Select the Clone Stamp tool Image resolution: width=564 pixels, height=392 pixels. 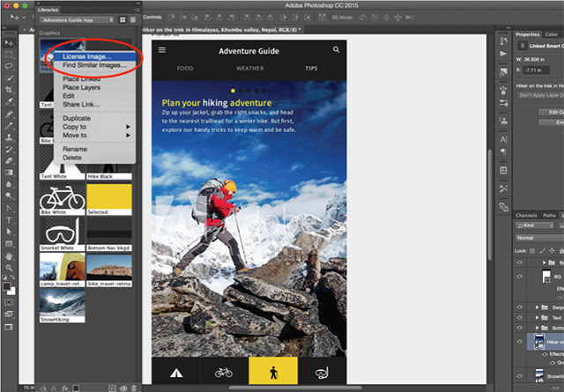[9, 137]
